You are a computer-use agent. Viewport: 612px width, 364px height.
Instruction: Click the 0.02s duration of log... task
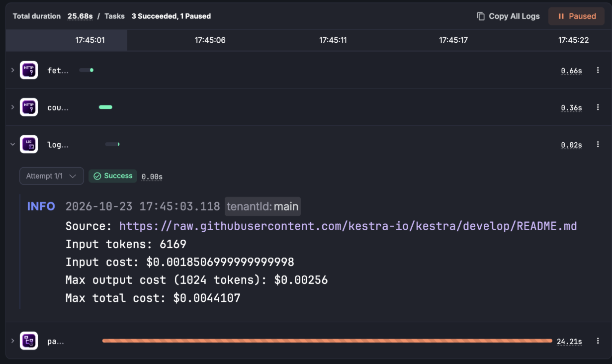pyautogui.click(x=571, y=145)
